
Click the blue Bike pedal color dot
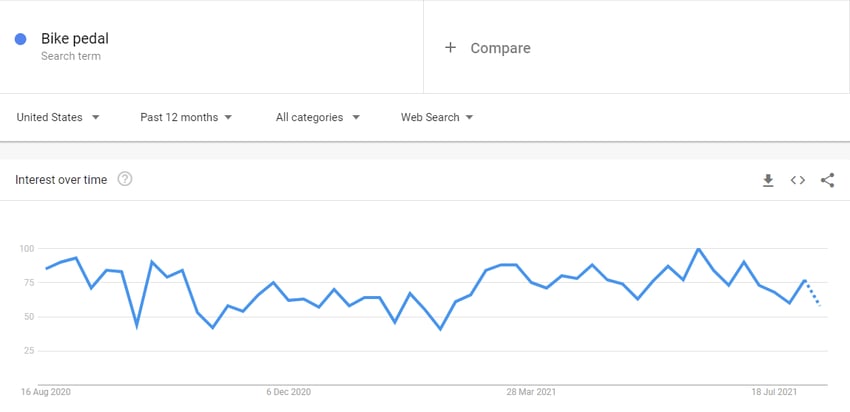(21, 39)
